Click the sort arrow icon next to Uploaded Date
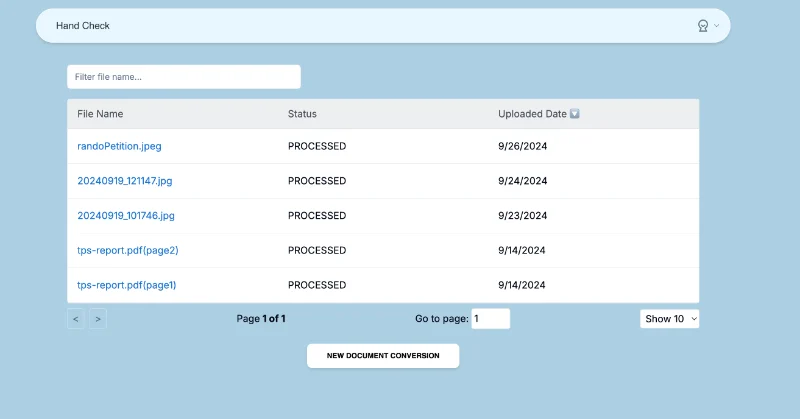 point(575,114)
